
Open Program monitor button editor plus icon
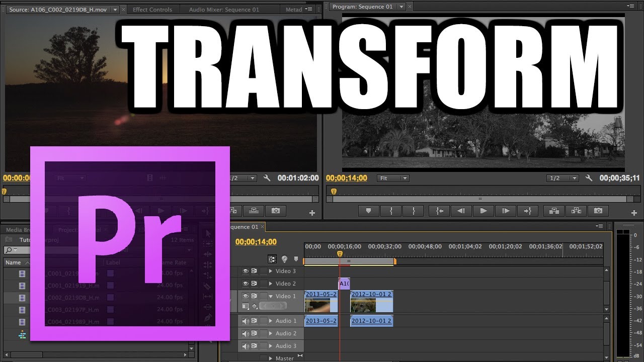[634, 213]
